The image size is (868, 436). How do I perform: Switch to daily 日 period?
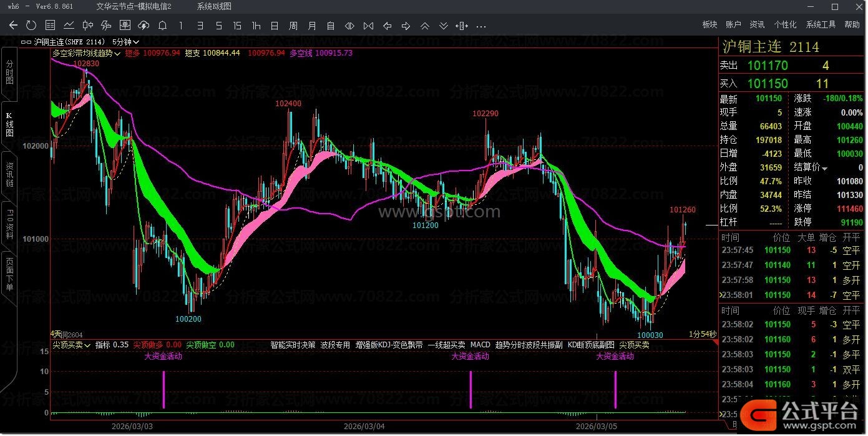click(275, 26)
